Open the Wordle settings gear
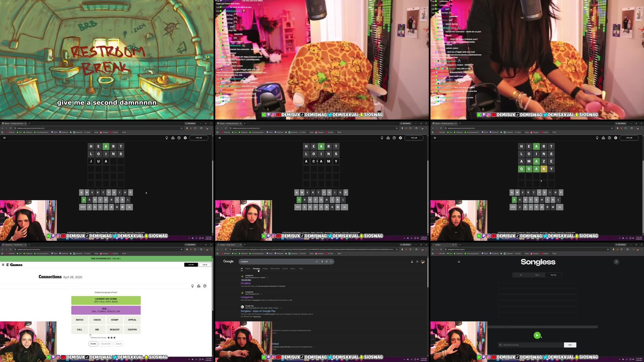The image size is (644, 362). click(185, 138)
